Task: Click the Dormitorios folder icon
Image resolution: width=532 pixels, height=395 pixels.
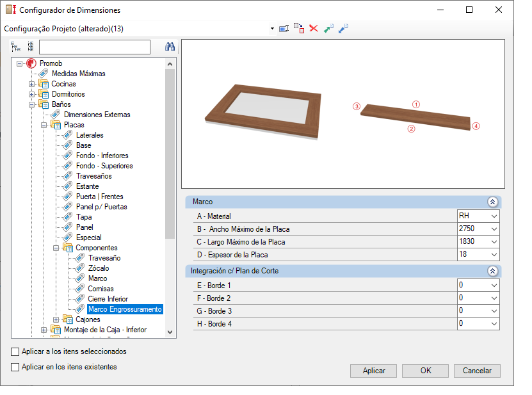Action: (44, 94)
